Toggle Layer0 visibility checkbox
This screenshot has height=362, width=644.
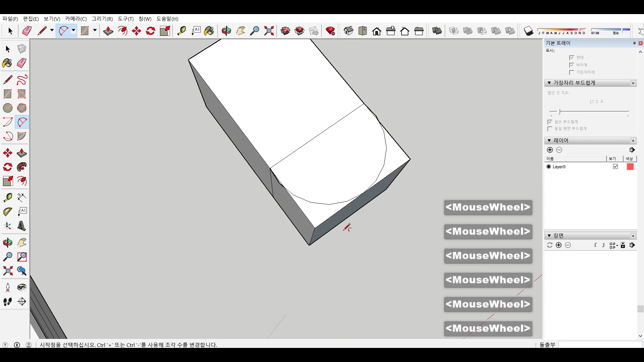tap(615, 167)
